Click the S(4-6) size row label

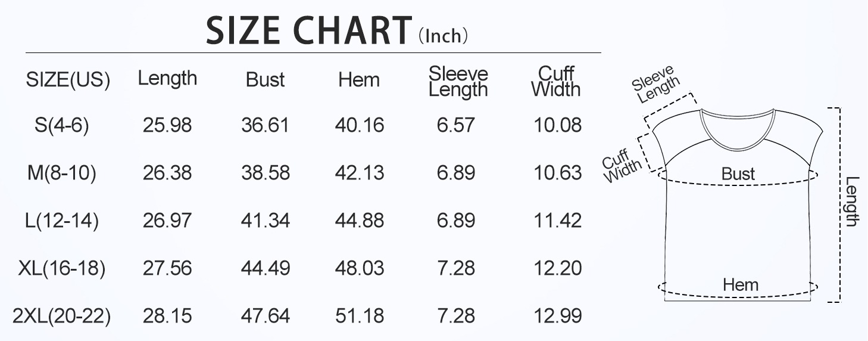(x=62, y=126)
